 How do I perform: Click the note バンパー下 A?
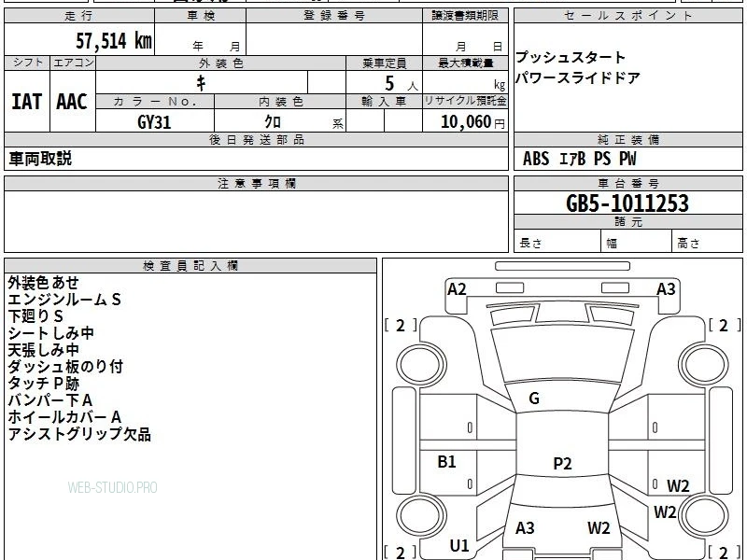tap(50, 400)
